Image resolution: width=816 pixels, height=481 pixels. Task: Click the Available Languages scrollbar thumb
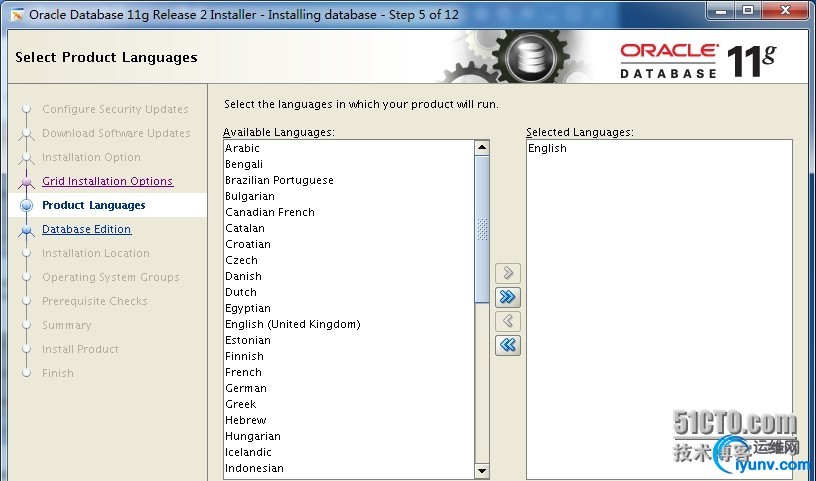tap(482, 229)
